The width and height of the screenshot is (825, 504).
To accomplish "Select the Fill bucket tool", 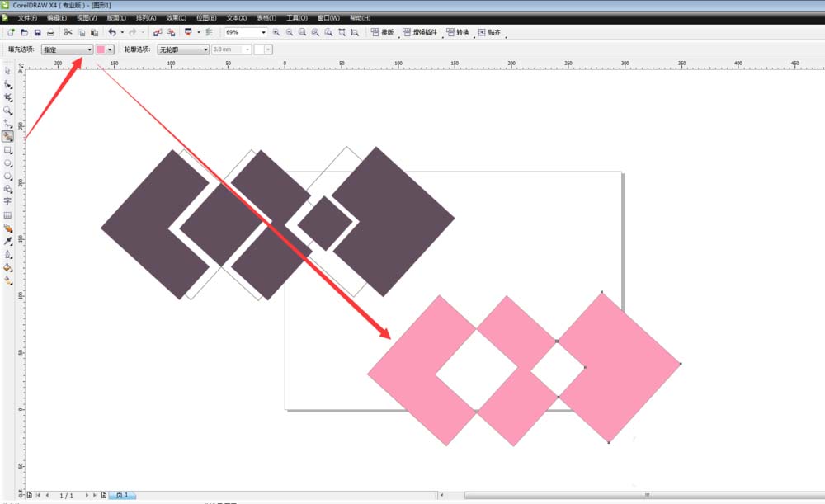I will [7, 267].
